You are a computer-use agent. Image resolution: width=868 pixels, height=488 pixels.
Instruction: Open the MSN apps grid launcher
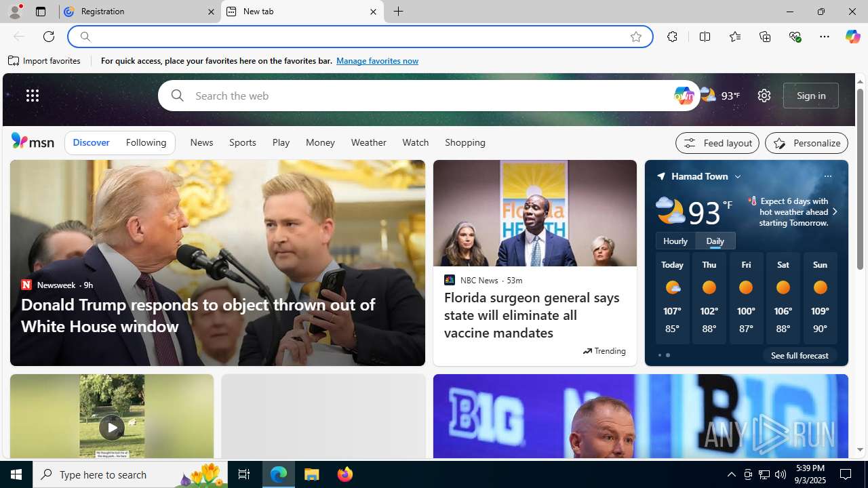(33, 96)
